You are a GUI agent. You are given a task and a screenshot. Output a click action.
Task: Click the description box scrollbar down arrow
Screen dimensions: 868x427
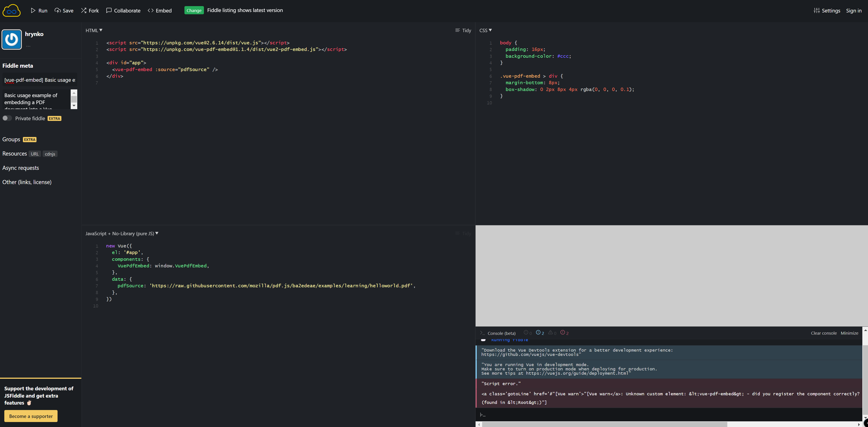74,106
